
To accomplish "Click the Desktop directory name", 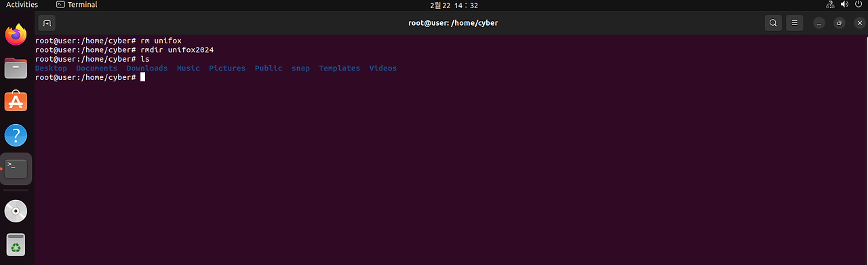I will tap(51, 68).
